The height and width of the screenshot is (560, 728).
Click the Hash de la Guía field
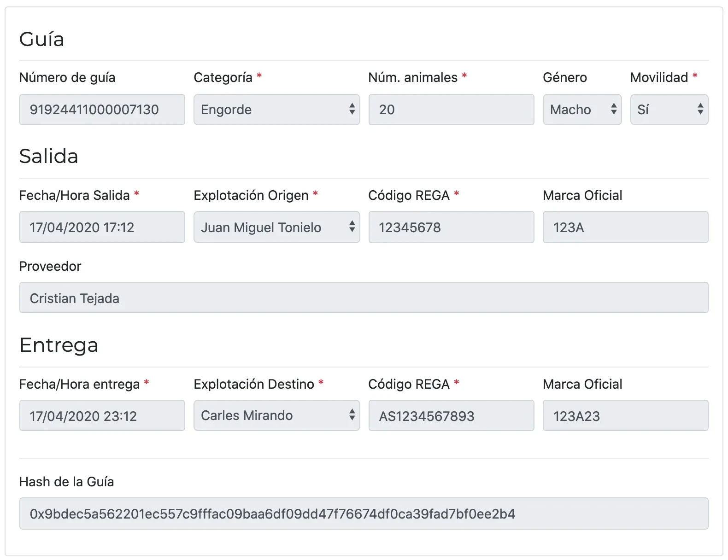(364, 513)
